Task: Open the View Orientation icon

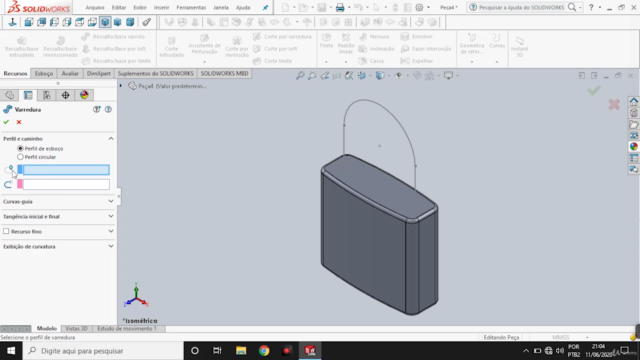Action: tap(362, 76)
